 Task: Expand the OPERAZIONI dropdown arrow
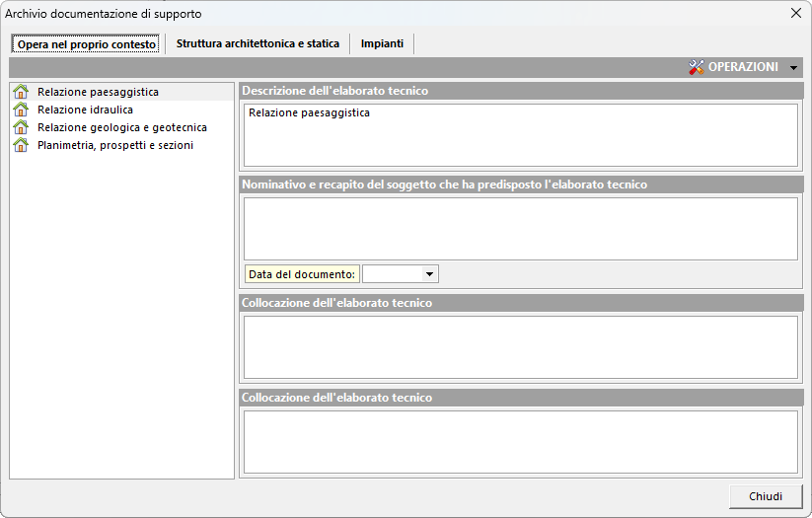(794, 67)
